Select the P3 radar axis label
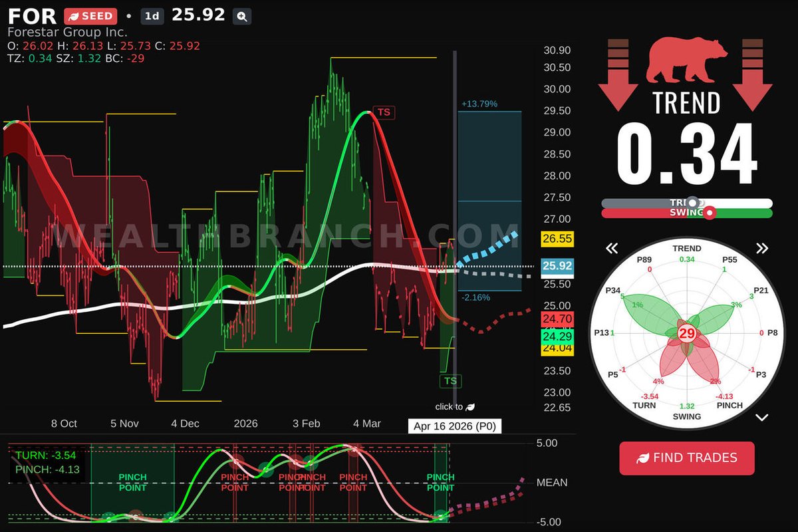The height and width of the screenshot is (532, 798). tap(761, 375)
